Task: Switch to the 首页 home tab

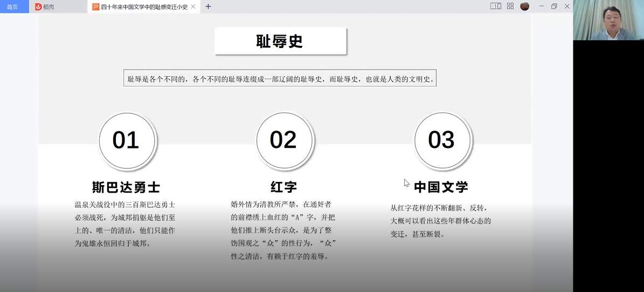Action: pos(12,6)
